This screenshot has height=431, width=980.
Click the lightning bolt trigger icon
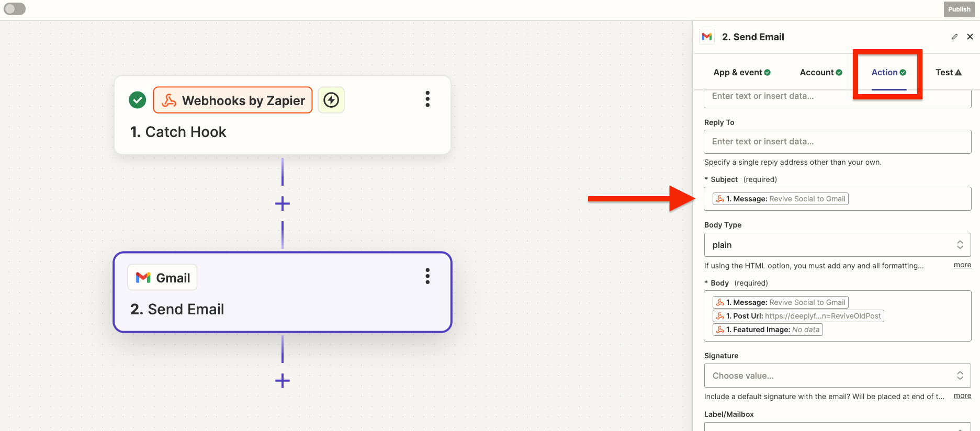[x=331, y=100]
